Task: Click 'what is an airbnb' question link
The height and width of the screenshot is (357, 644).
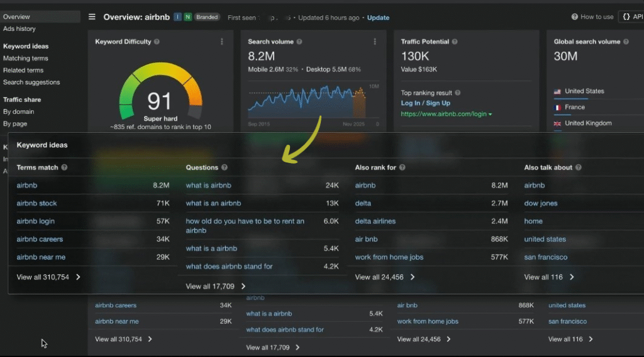Action: (x=213, y=203)
